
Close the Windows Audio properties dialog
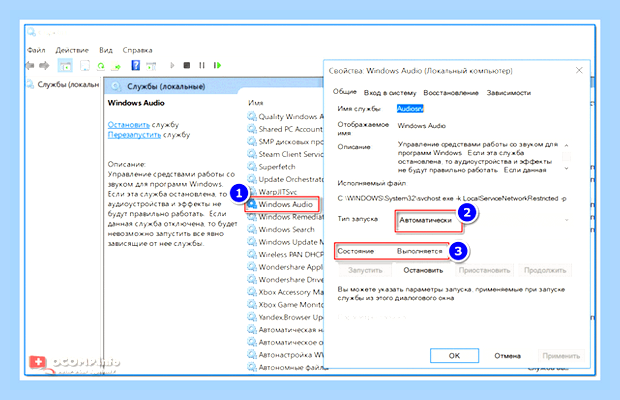pyautogui.click(x=579, y=70)
